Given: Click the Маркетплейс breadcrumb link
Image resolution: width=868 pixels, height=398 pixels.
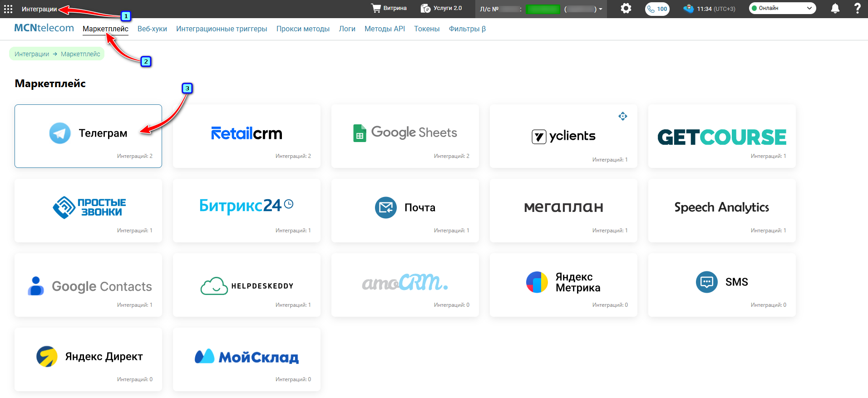Looking at the screenshot, I should point(80,54).
